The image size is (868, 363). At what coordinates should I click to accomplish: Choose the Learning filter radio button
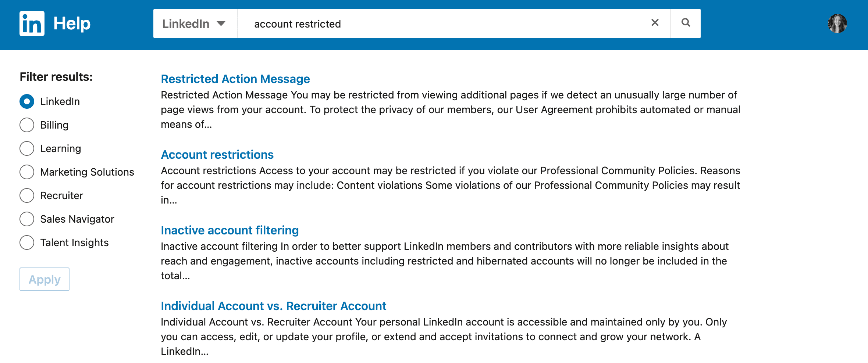[x=27, y=148]
